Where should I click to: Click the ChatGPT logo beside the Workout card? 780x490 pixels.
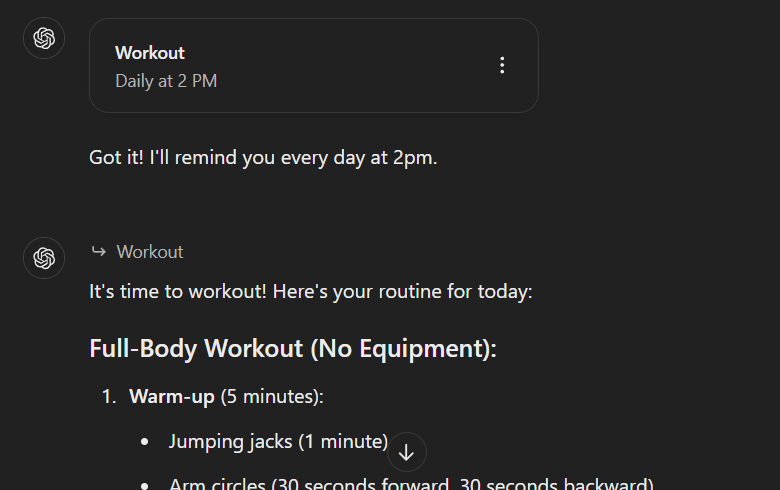(44, 39)
